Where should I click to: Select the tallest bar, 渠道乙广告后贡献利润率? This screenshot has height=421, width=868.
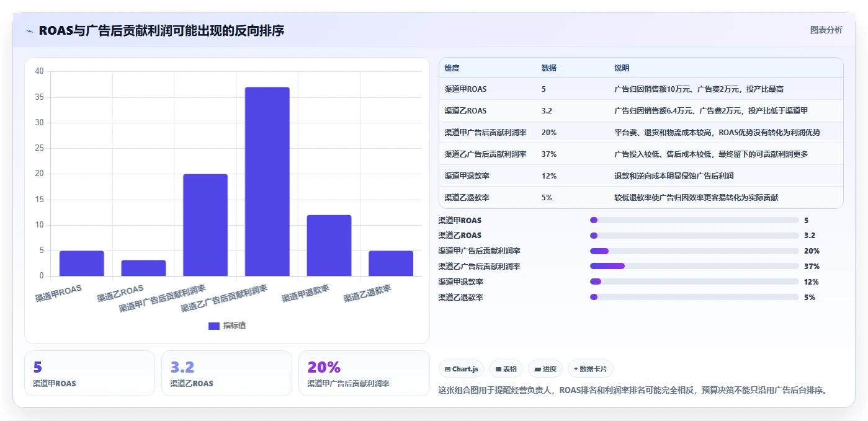tap(267, 182)
